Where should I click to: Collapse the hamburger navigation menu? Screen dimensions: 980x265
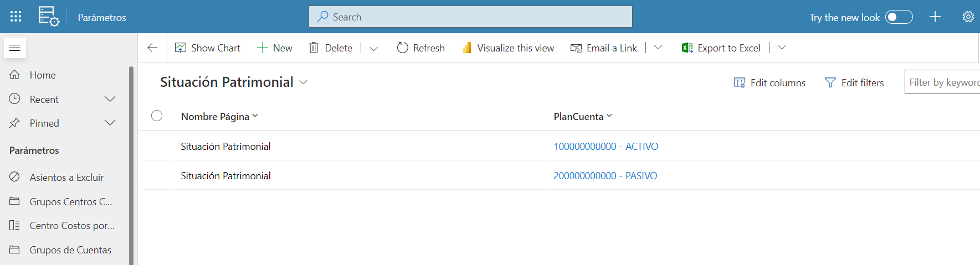[15, 48]
